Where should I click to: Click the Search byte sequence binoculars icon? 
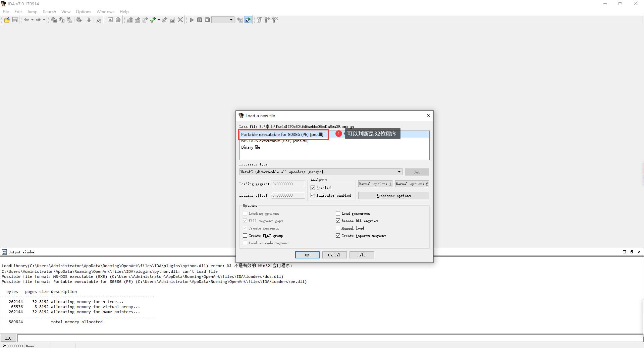(69, 20)
